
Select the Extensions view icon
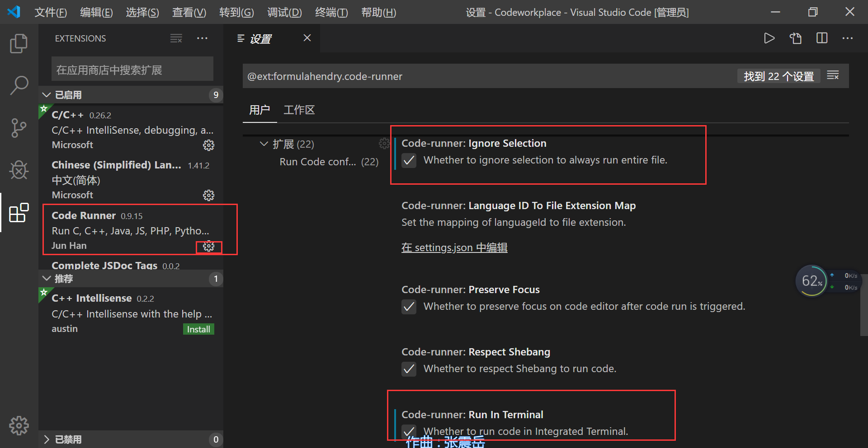coord(19,213)
